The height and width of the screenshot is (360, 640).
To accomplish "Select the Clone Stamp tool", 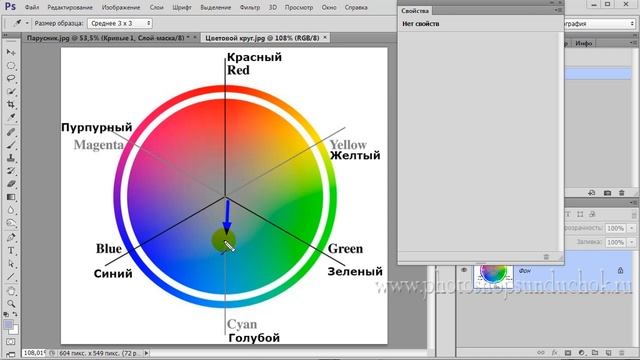I will 11,158.
